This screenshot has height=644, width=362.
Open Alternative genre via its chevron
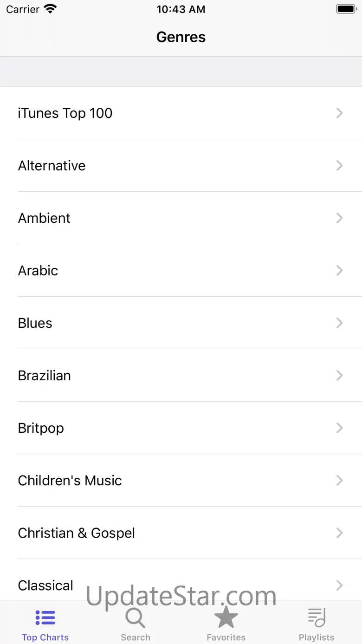pos(340,165)
